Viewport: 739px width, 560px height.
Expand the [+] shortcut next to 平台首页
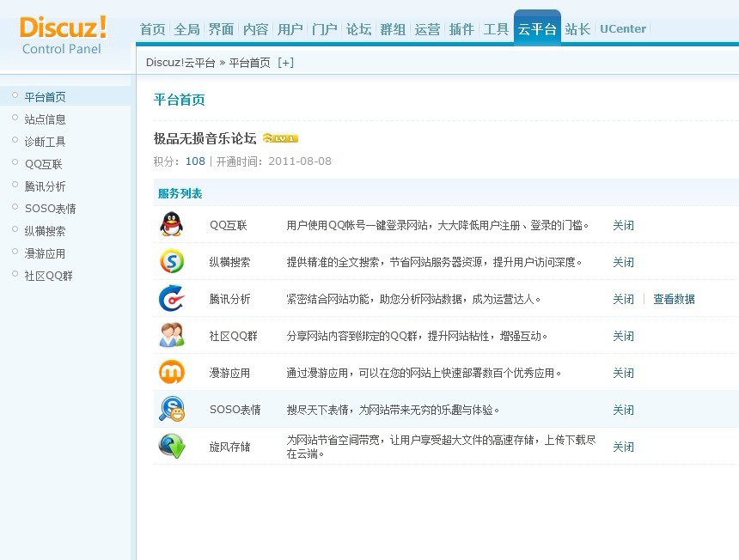285,63
